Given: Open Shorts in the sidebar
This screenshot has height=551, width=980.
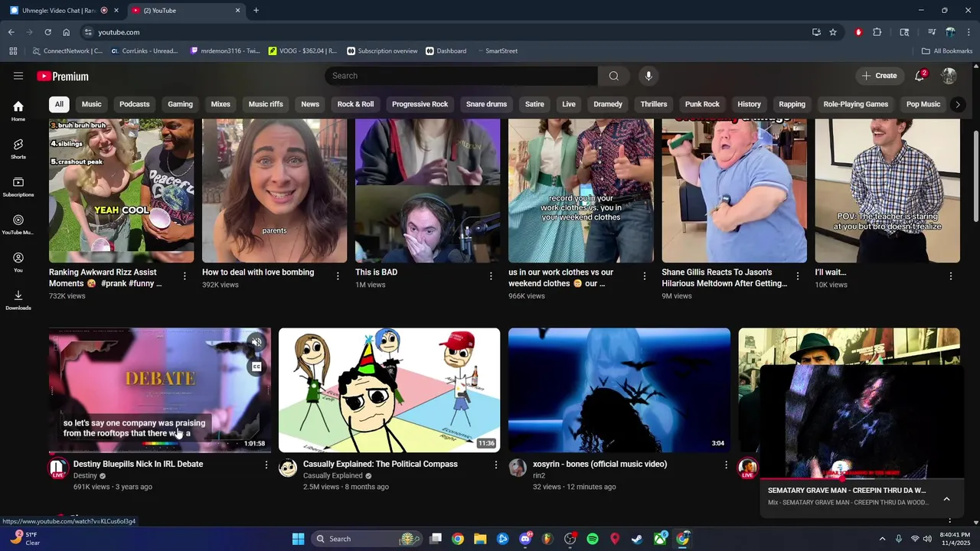Looking at the screenshot, I should pos(18,148).
